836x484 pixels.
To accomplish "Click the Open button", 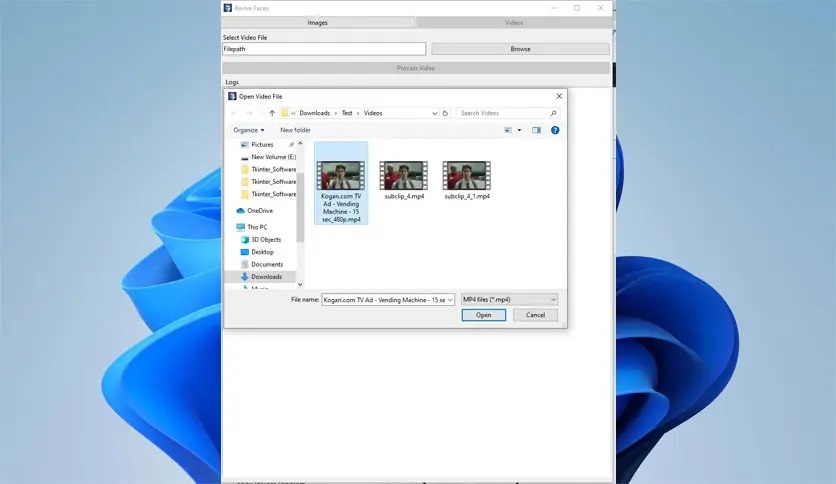I will tap(484, 315).
